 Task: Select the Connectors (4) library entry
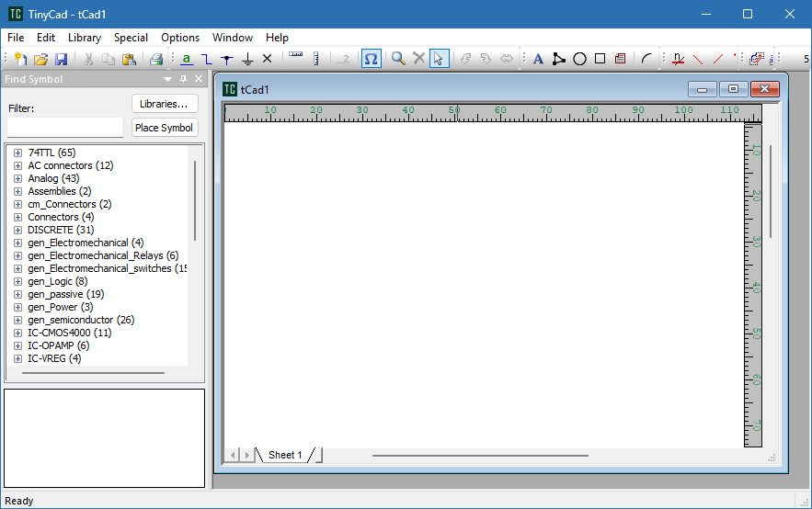(61, 217)
